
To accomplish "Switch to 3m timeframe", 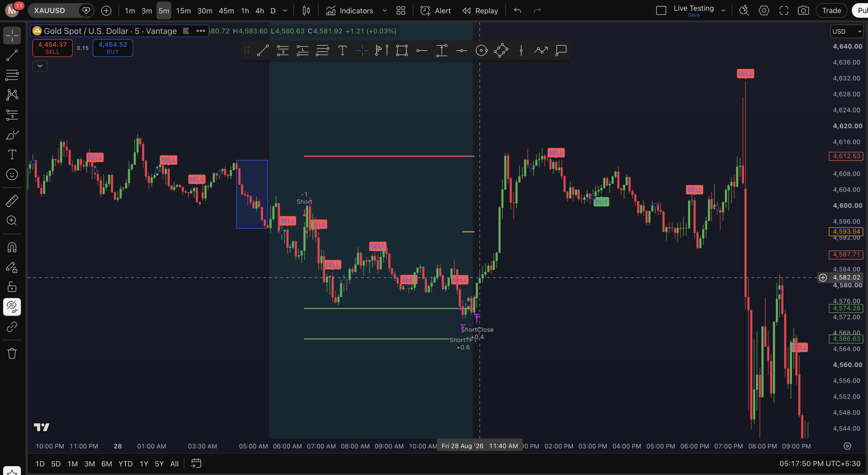I will pos(147,11).
